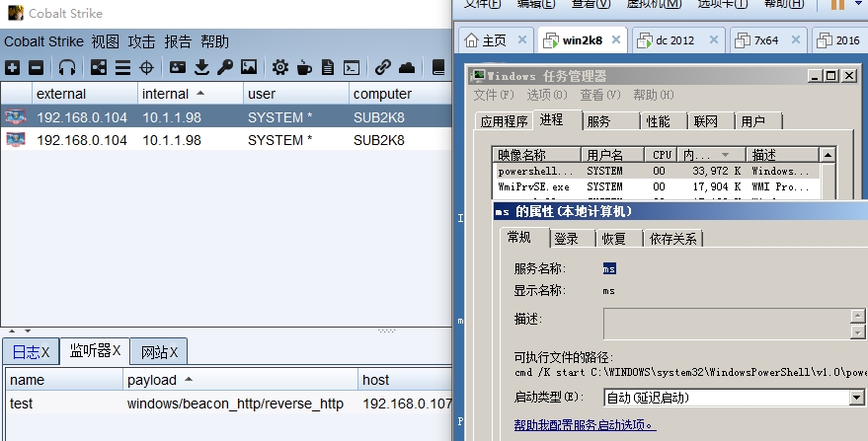Click the 帮助我配置服务启动选项 link
Viewport: 868px width, 441px height.
tap(585, 425)
